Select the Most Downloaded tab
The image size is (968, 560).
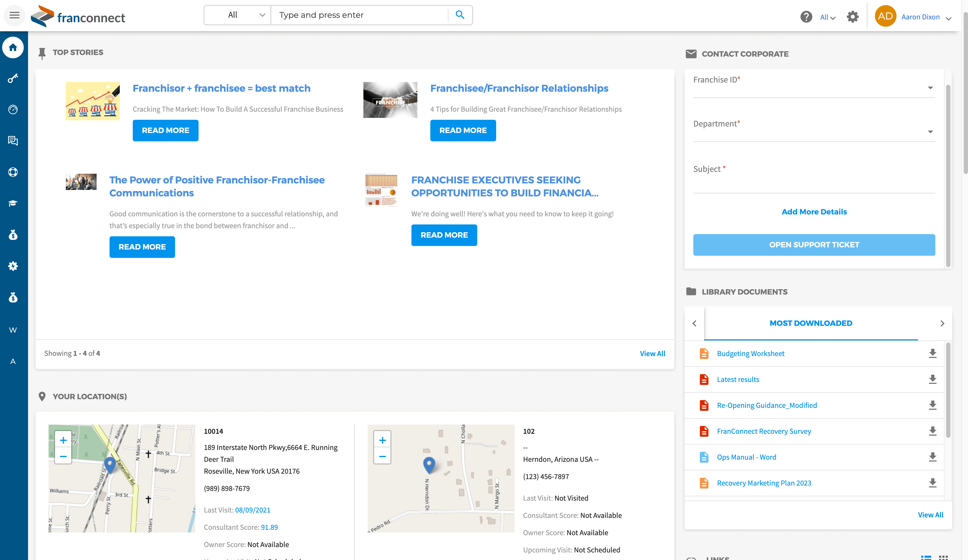click(810, 323)
